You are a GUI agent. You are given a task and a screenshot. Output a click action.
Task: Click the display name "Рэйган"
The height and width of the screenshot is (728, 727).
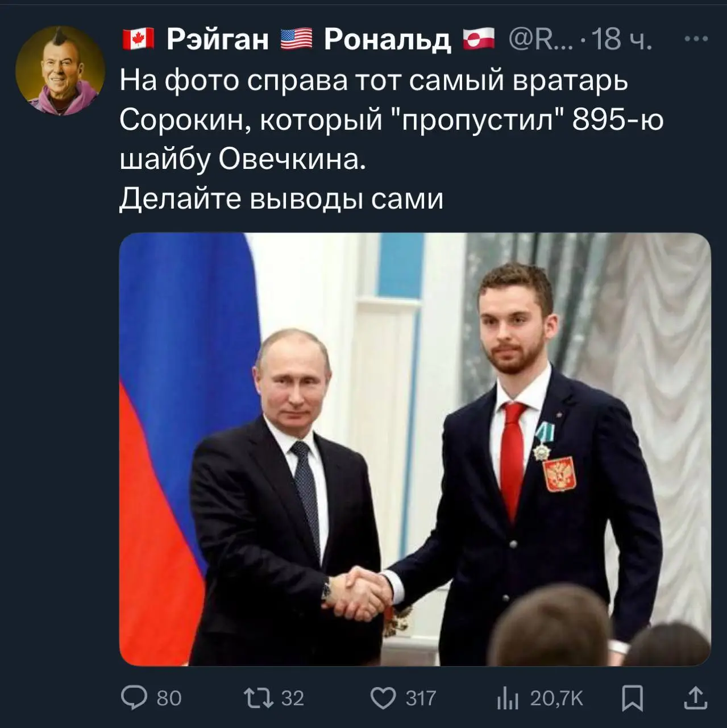(x=217, y=40)
